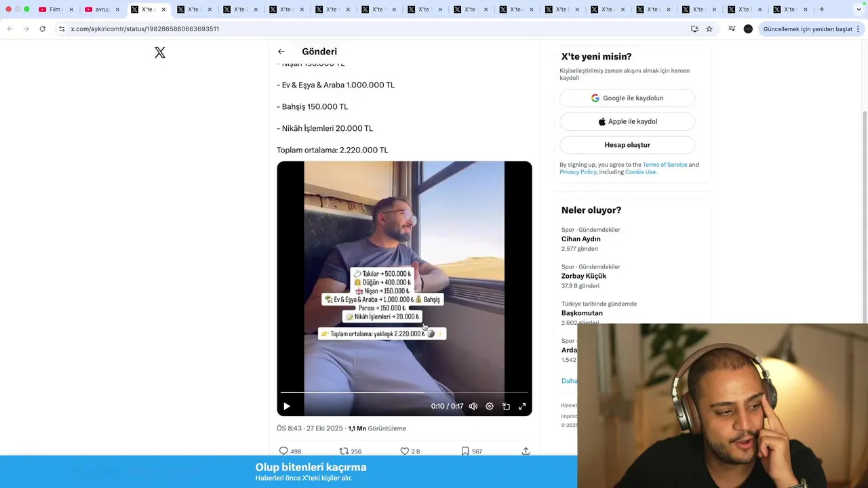Screen dimensions: 868x488
Task: Click the browser back arrow
Action: coord(9,29)
